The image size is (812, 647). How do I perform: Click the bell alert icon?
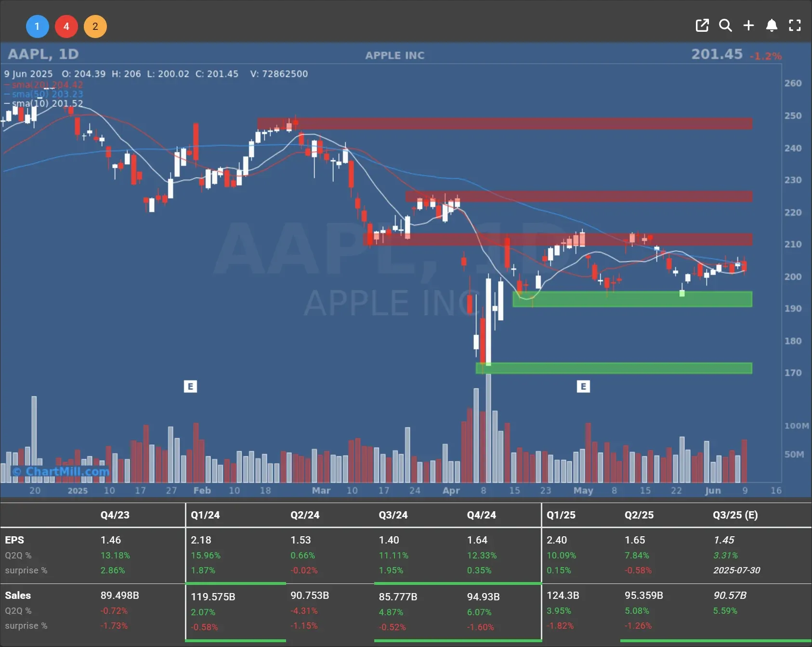point(772,26)
